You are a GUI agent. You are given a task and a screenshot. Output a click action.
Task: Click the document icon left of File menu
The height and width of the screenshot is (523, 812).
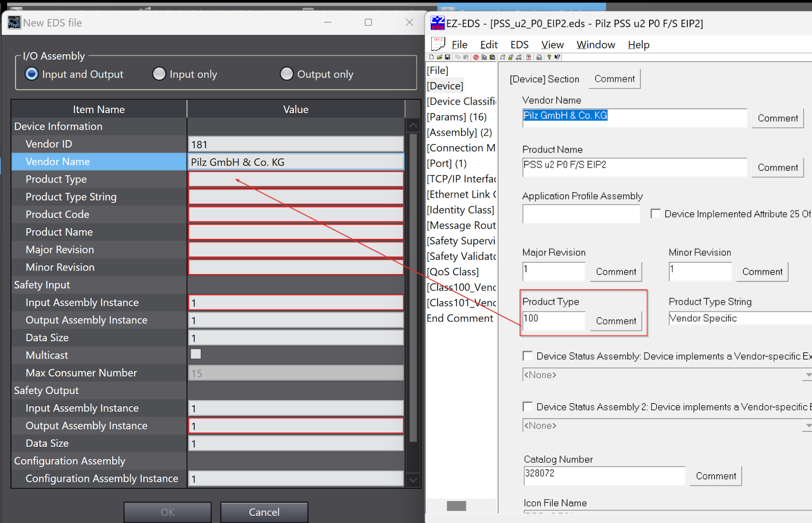(x=438, y=44)
